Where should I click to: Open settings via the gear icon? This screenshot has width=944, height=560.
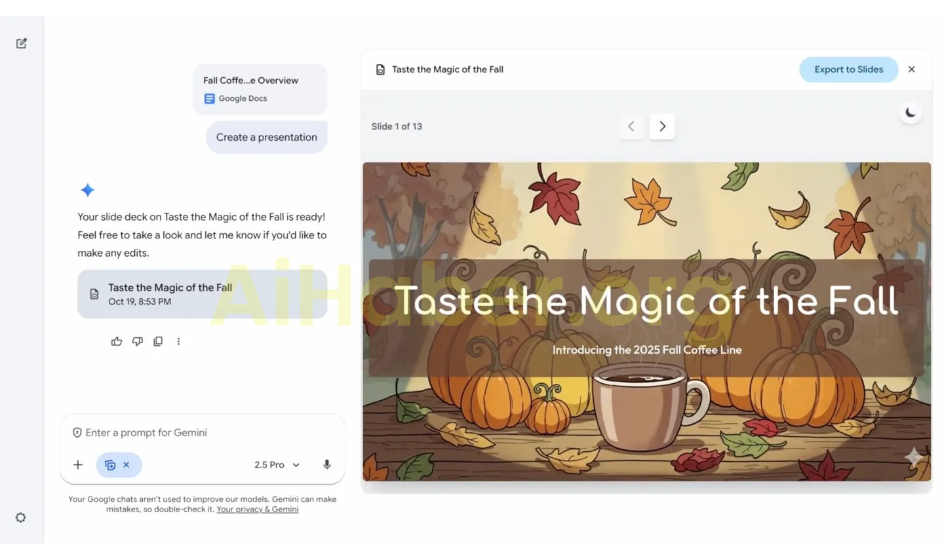click(20, 517)
